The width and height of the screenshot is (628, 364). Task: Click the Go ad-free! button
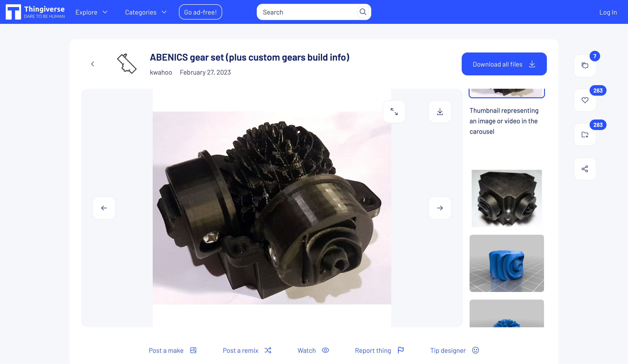(x=200, y=12)
